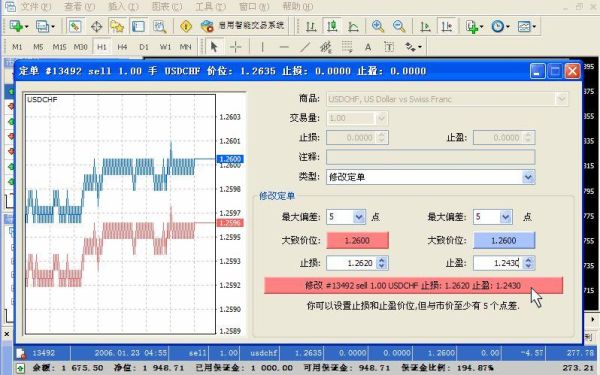
Task: Open the new chart tool
Action: click(x=18, y=26)
